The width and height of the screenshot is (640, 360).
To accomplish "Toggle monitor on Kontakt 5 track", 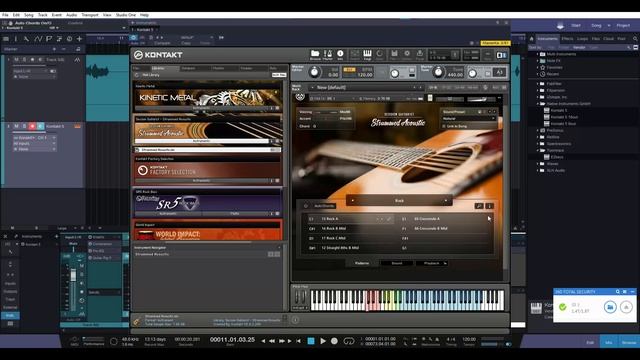I will point(40,126).
